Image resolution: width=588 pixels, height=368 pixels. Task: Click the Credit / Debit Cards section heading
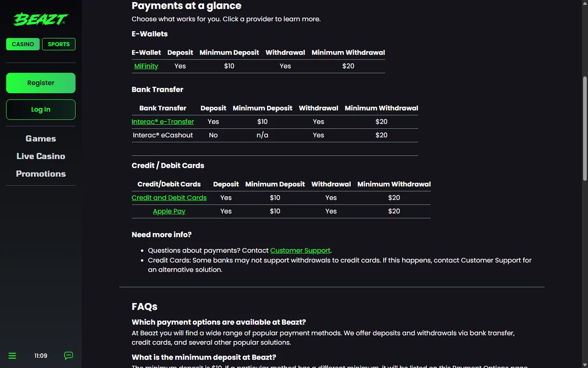click(x=168, y=165)
